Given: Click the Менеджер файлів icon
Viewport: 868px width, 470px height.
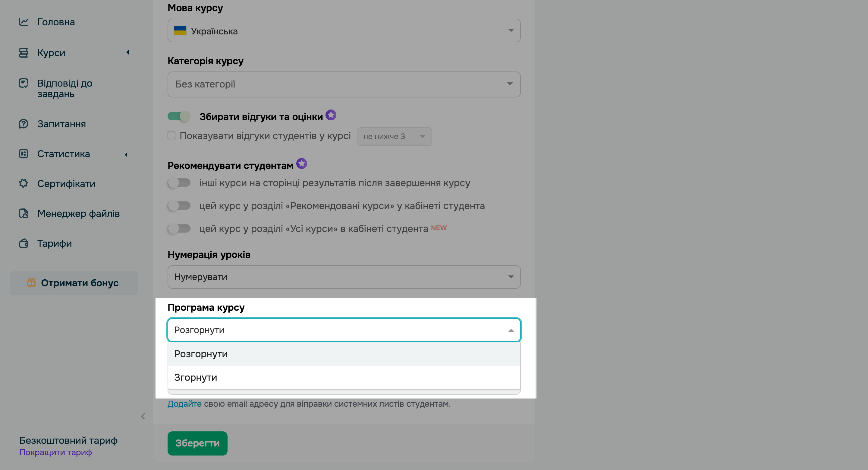Looking at the screenshot, I should pyautogui.click(x=23, y=213).
